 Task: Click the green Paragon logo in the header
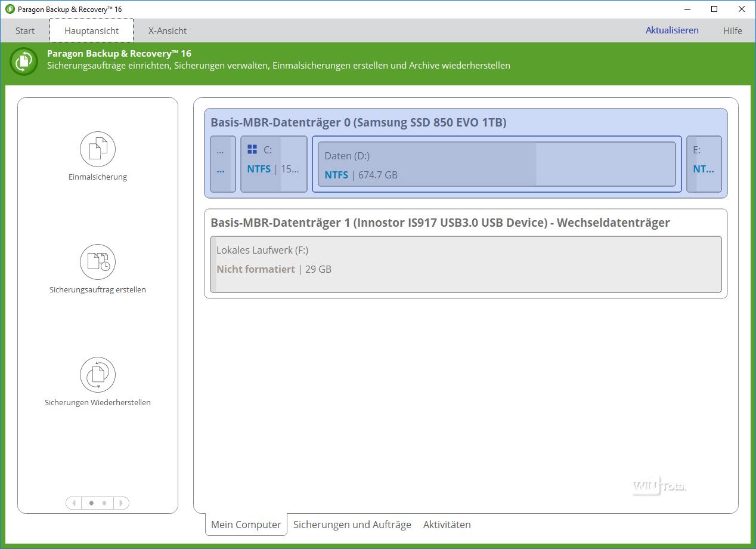tap(24, 61)
